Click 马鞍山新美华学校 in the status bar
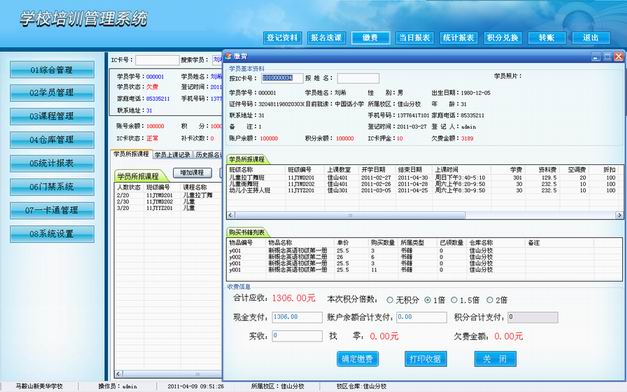 coord(39,386)
